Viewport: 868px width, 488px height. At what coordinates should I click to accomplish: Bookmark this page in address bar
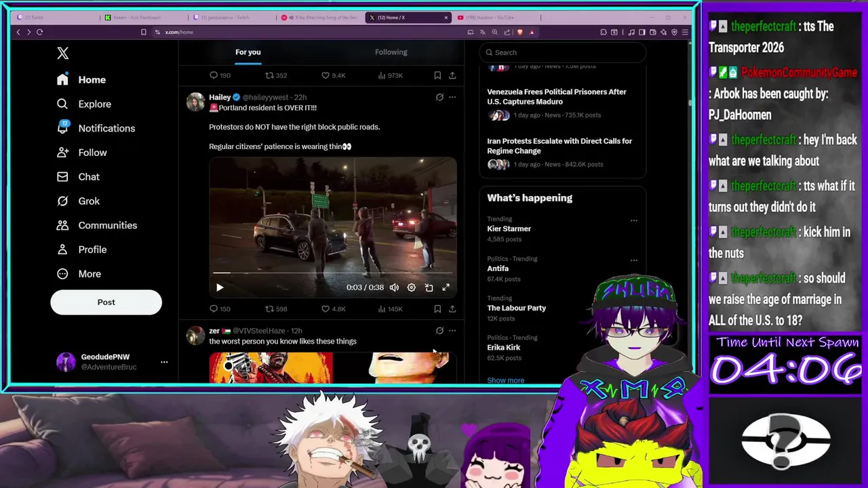click(143, 32)
